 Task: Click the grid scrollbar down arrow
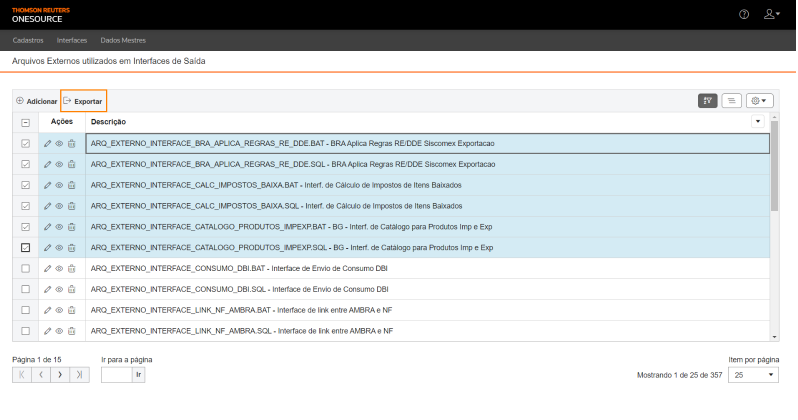[x=775, y=337]
